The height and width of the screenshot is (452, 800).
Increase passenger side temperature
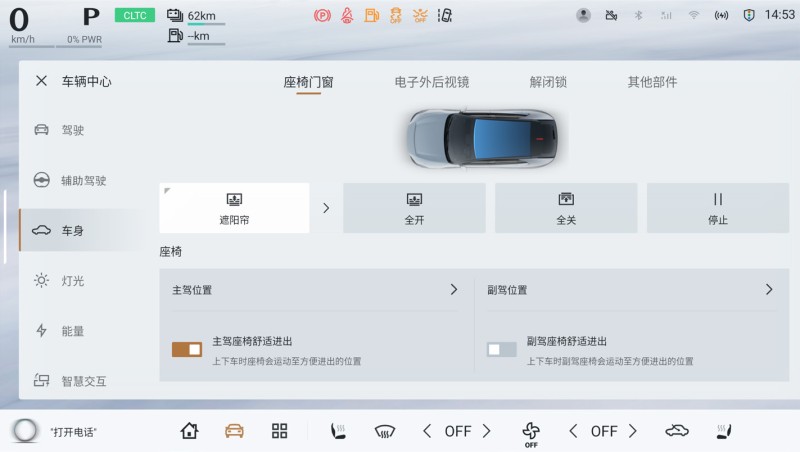coord(633,431)
